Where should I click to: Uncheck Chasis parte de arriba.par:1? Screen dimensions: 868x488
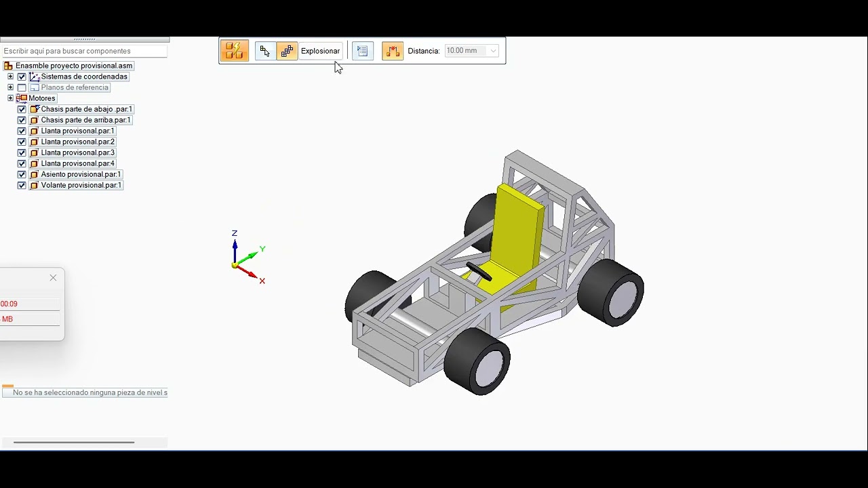[22, 120]
